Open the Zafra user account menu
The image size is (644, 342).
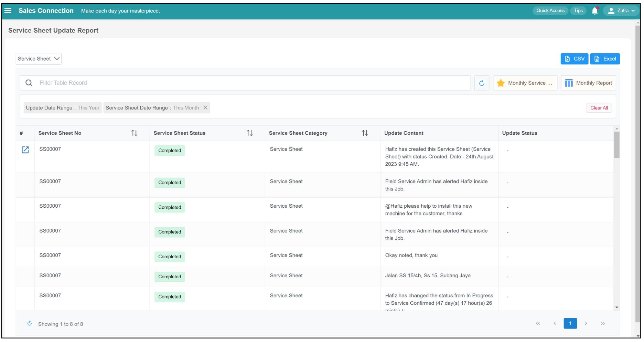point(621,11)
